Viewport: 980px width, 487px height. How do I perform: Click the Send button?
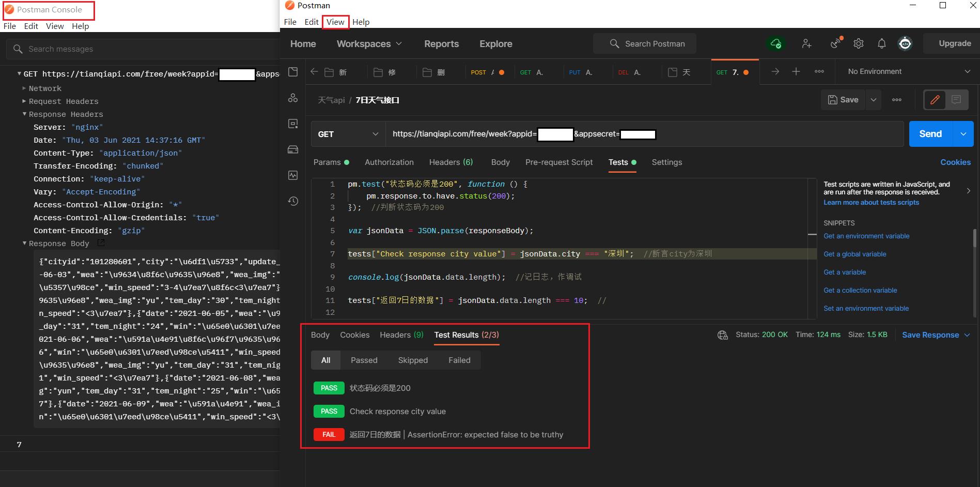(x=931, y=134)
